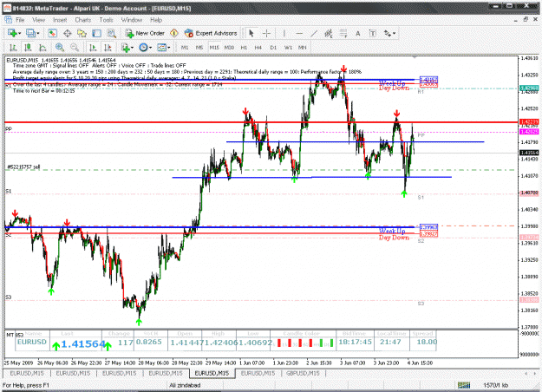Switch to bar chart display
Image resolution: width=542 pixels, height=392 pixels.
tap(13, 48)
